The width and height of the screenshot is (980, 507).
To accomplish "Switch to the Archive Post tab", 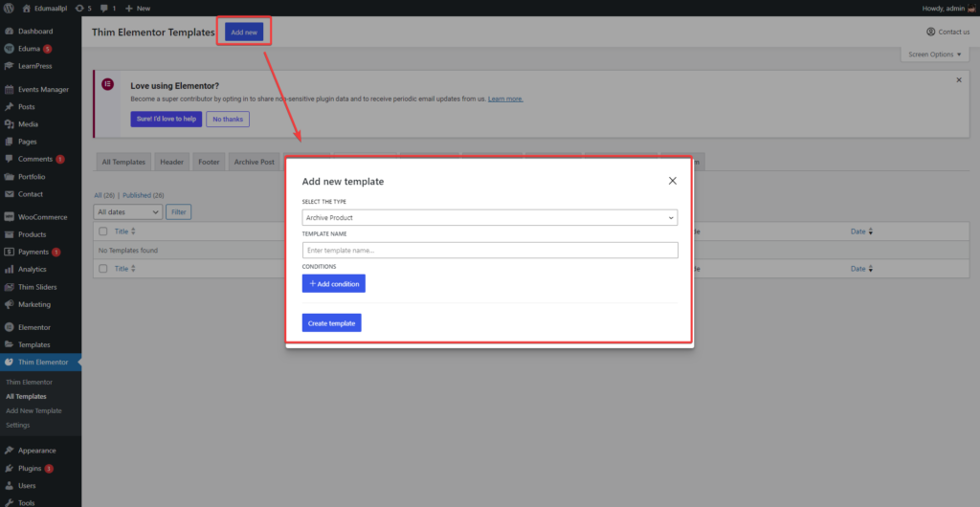I will click(x=255, y=162).
